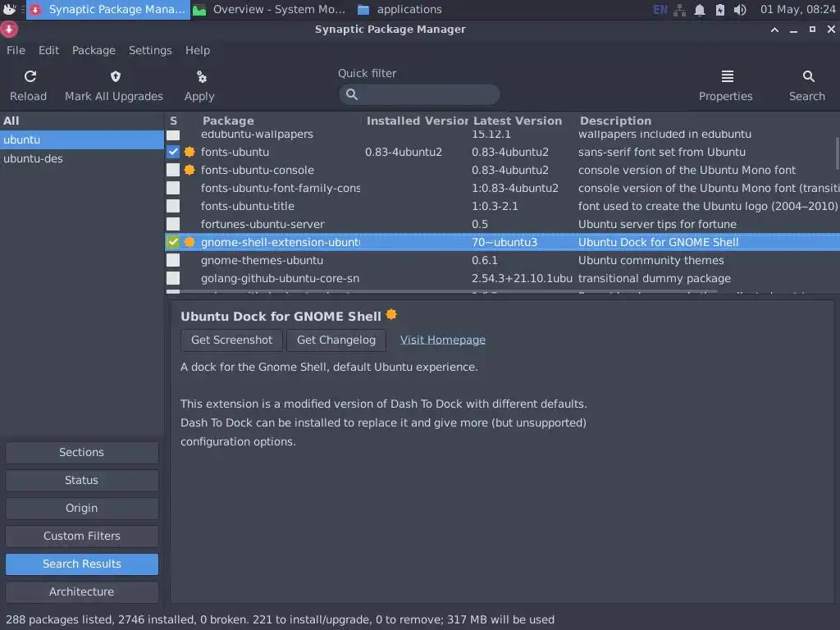Show the Sections filter view
This screenshot has height=630, width=840.
[x=81, y=452]
